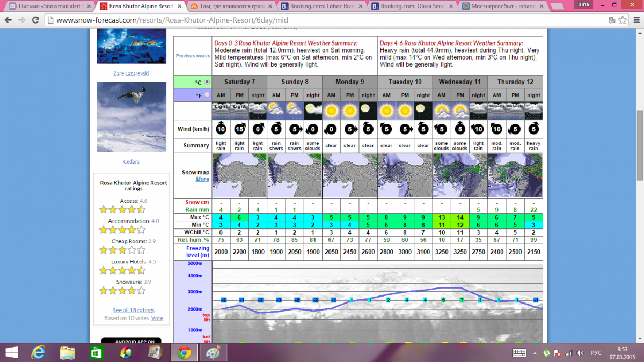The height and width of the screenshot is (362, 644).
Task: Click freezing level value 3100
Action: tap(423, 252)
